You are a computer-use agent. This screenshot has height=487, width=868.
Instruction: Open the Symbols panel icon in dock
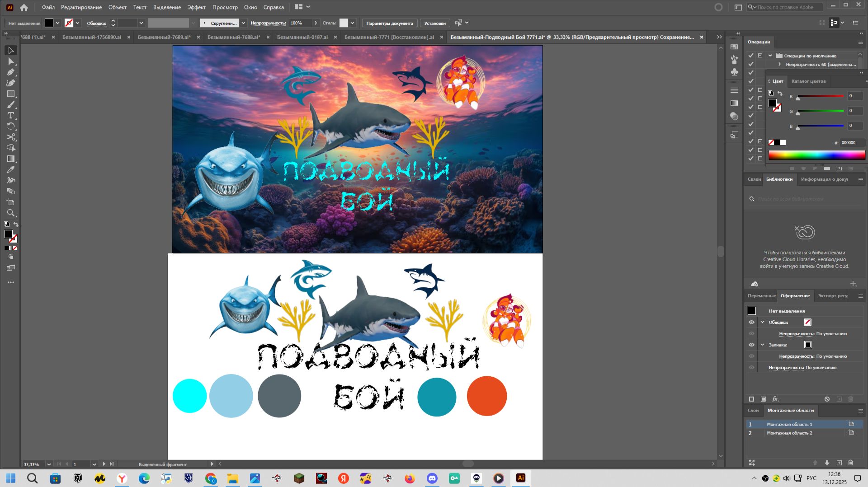pyautogui.click(x=734, y=72)
